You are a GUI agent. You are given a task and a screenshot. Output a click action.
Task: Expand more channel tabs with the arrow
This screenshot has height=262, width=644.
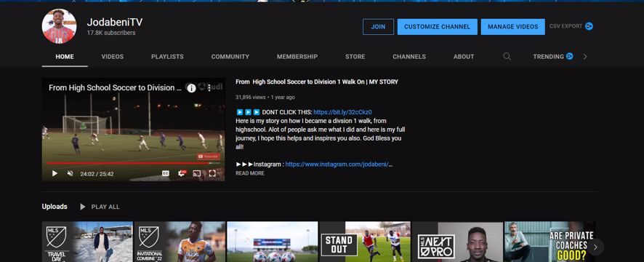[x=585, y=57]
